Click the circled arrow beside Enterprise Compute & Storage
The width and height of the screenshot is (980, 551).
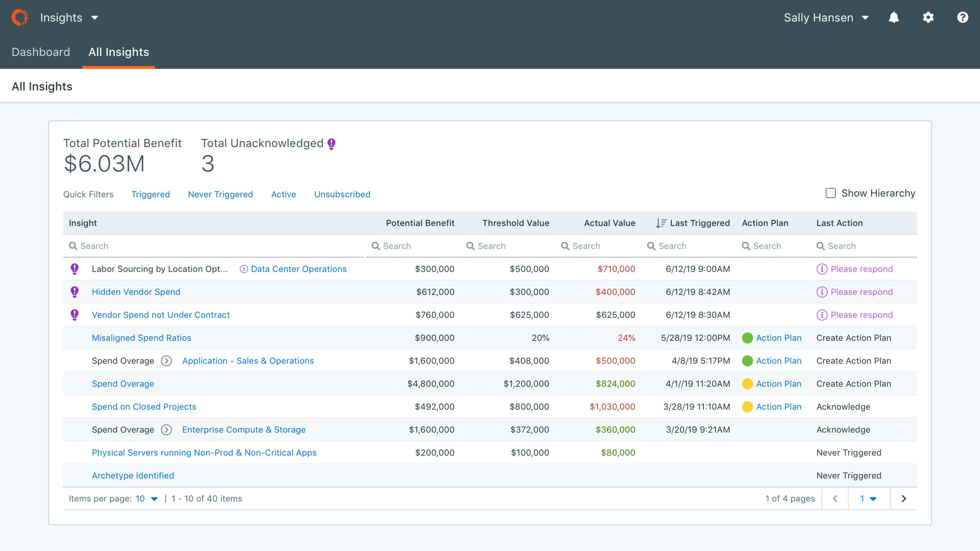pos(167,430)
